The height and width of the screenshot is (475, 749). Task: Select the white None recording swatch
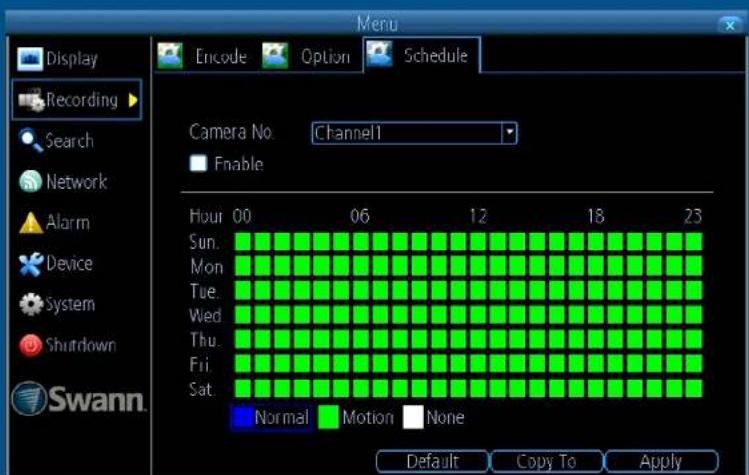tap(413, 417)
